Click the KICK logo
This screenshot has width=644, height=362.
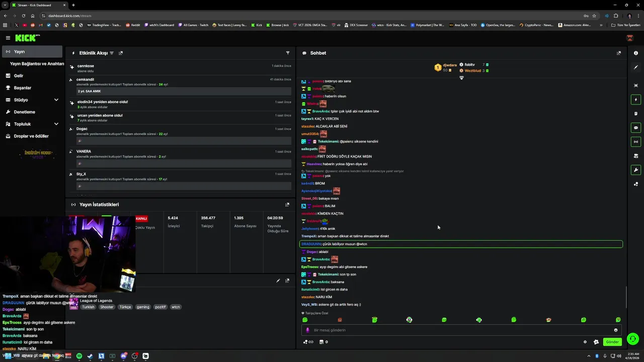coord(26,38)
